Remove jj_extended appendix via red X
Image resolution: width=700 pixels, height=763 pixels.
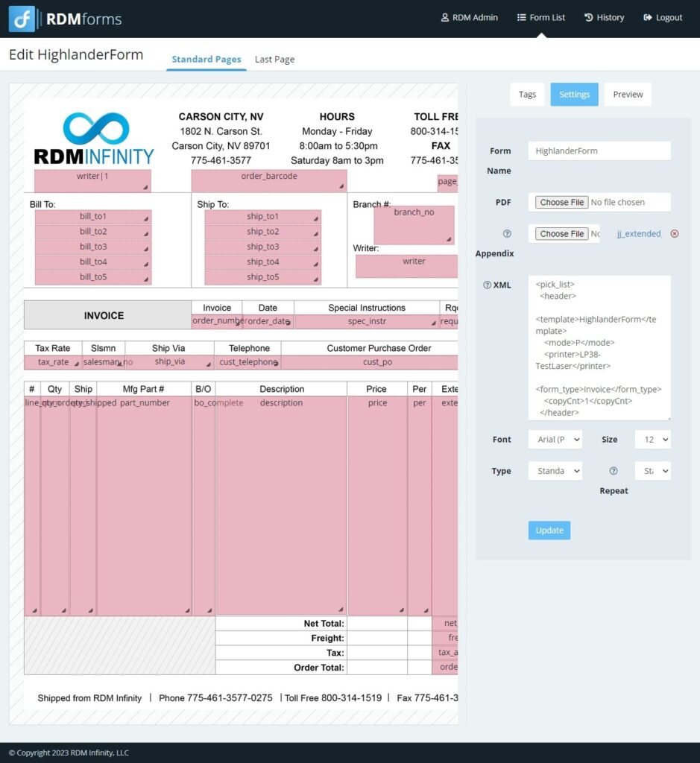[675, 233]
